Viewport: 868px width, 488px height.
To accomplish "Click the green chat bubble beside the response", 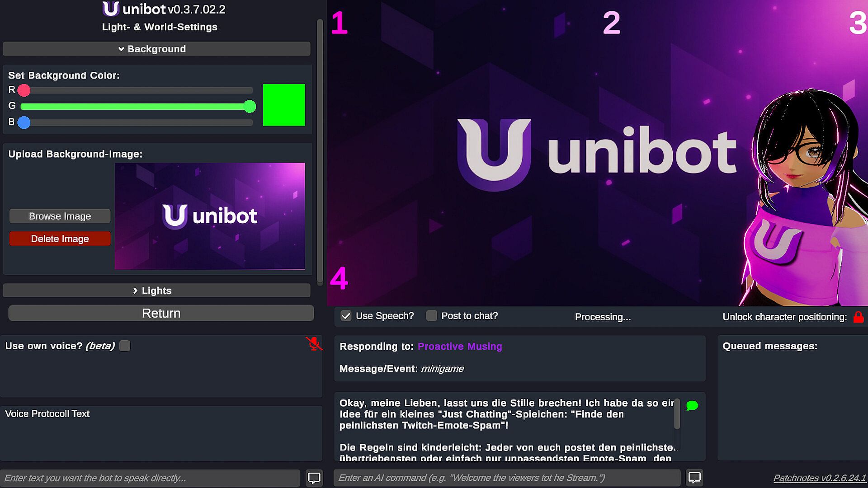I will (692, 405).
